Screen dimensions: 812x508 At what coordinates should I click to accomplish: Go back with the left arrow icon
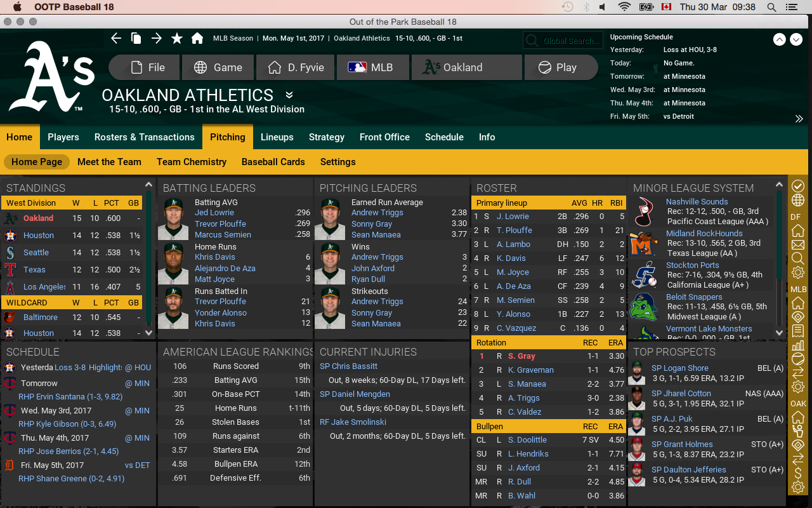[x=116, y=38]
